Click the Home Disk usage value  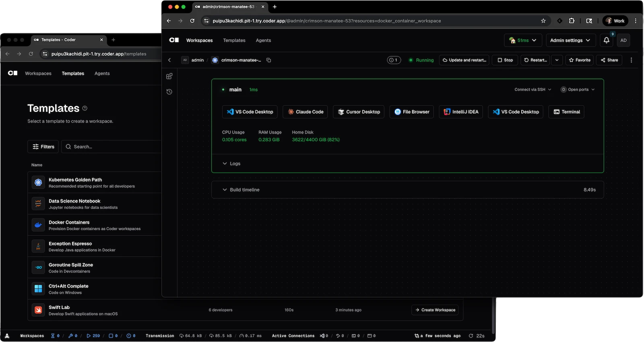click(316, 140)
